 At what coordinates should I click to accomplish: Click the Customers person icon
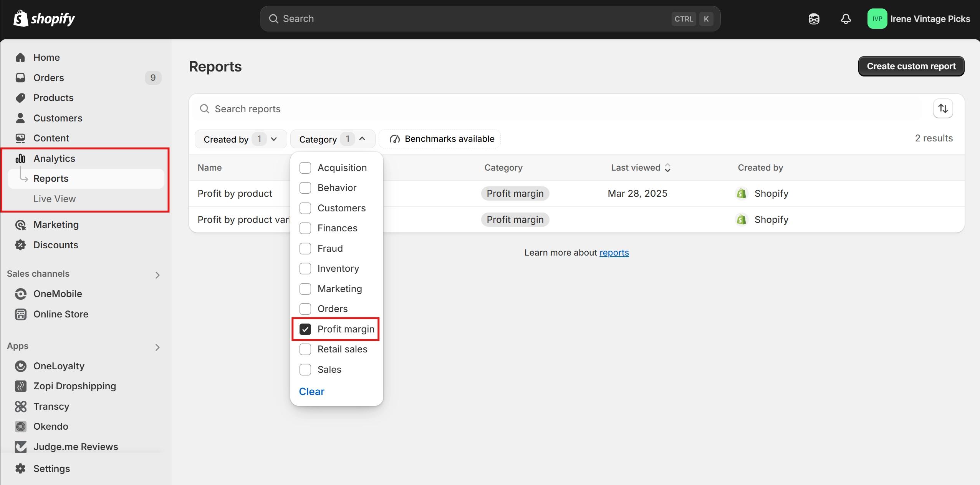[x=20, y=118]
